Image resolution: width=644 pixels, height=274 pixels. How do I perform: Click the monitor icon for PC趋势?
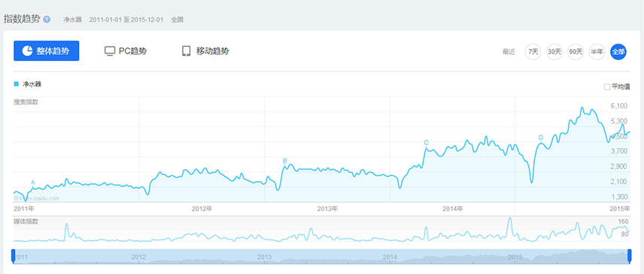coord(110,51)
